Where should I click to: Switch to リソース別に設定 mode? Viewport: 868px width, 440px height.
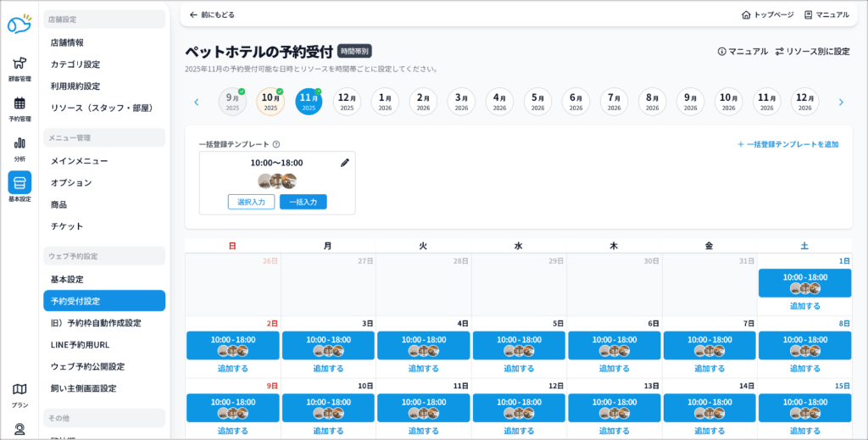(x=812, y=52)
